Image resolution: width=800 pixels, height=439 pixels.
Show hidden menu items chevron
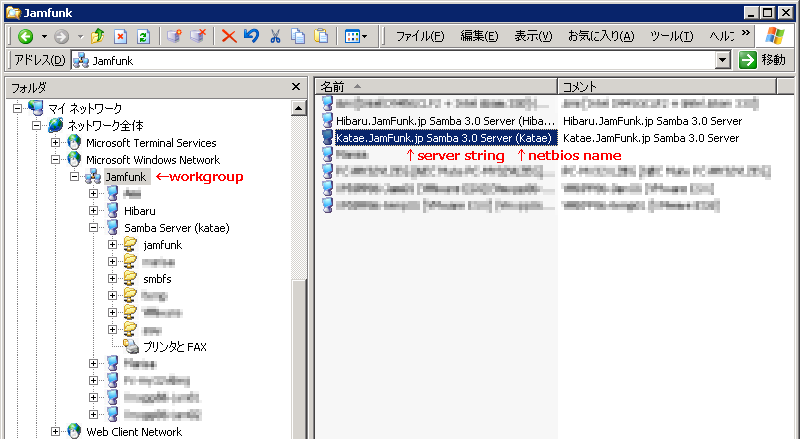click(x=746, y=33)
